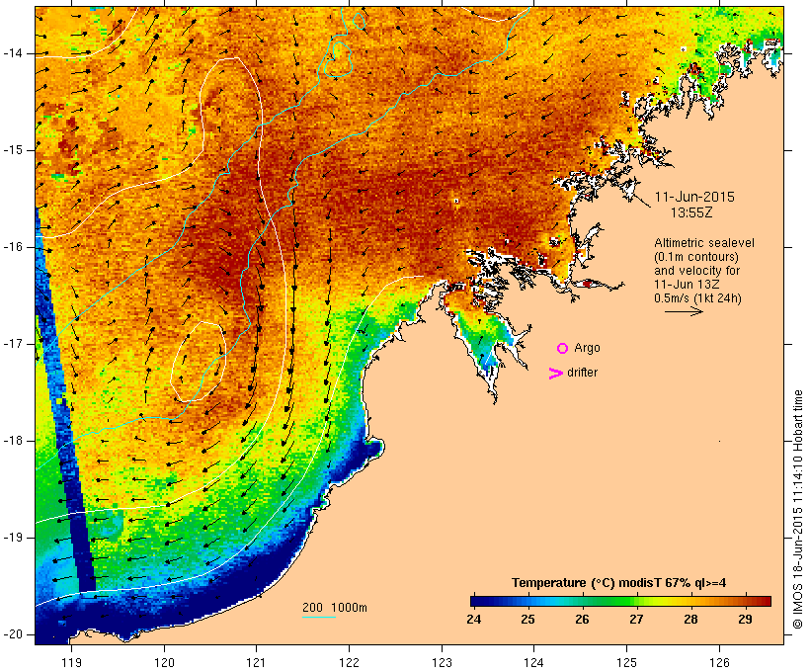Click the 0.5m/s velocity scale arrow
Screen dimensions: 810x672
684,311
